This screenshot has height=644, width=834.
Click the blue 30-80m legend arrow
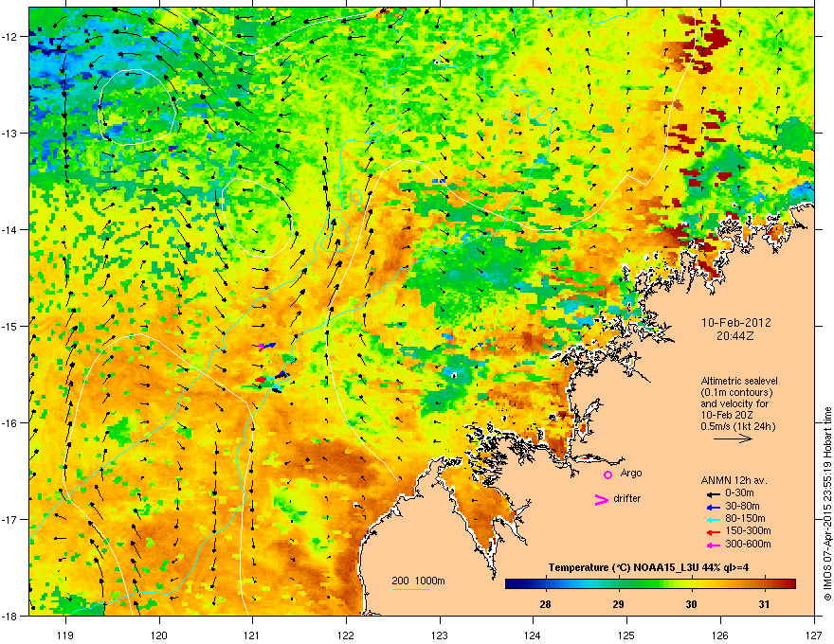tap(714, 507)
